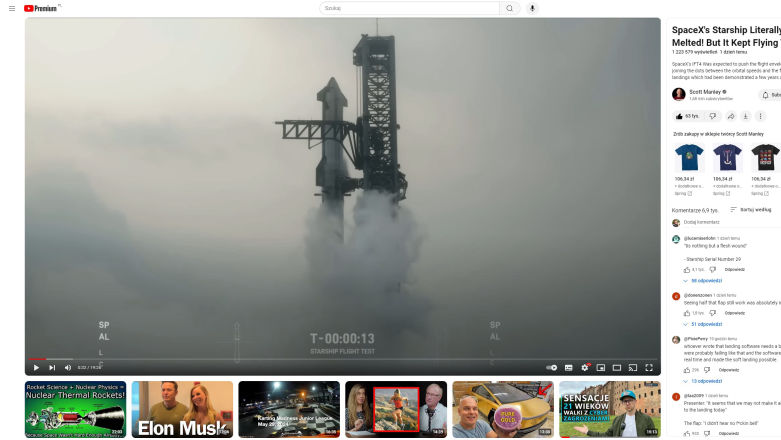Enter fullscreen mode
The height and width of the screenshot is (440, 781).
coord(649,368)
